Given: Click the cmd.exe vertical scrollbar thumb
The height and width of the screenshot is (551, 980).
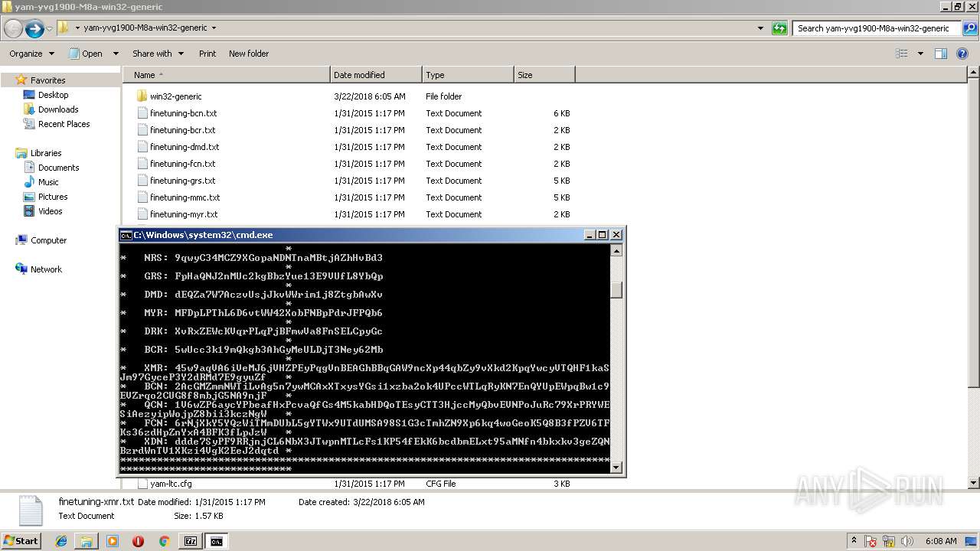Looking at the screenshot, I should click(616, 289).
